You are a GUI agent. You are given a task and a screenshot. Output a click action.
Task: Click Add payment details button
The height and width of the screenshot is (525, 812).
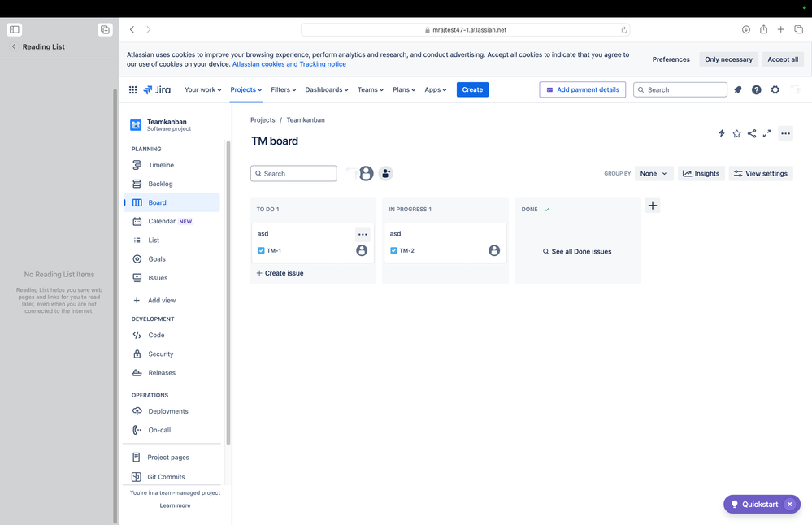[583, 89]
